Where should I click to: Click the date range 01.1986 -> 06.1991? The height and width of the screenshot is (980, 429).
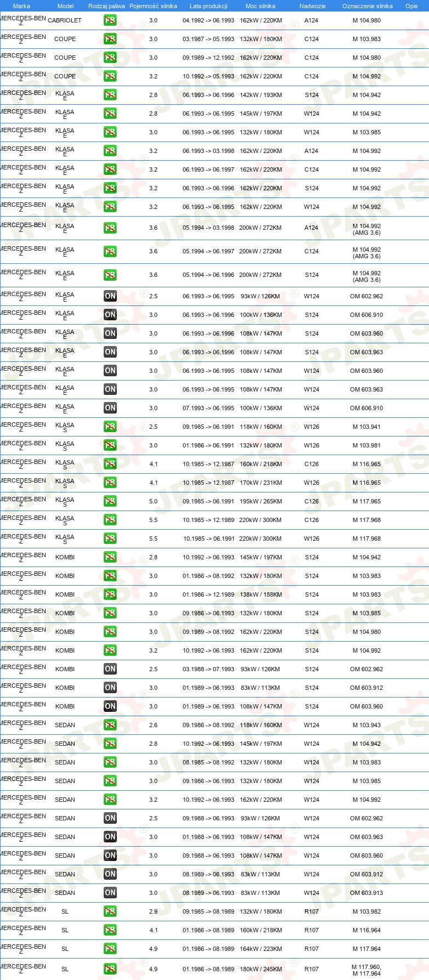208,445
